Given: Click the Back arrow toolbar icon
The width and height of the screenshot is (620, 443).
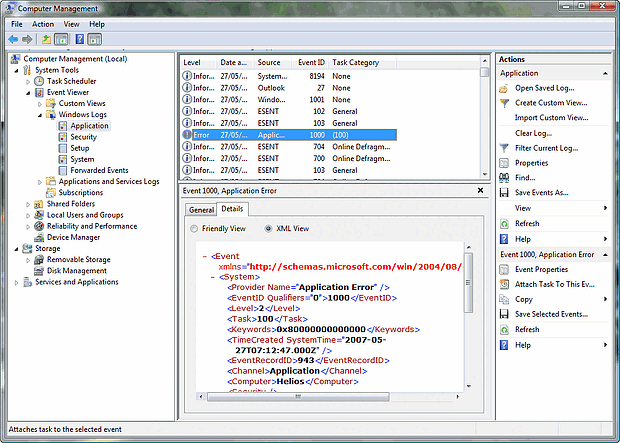Looking at the screenshot, I should pos(13,39).
